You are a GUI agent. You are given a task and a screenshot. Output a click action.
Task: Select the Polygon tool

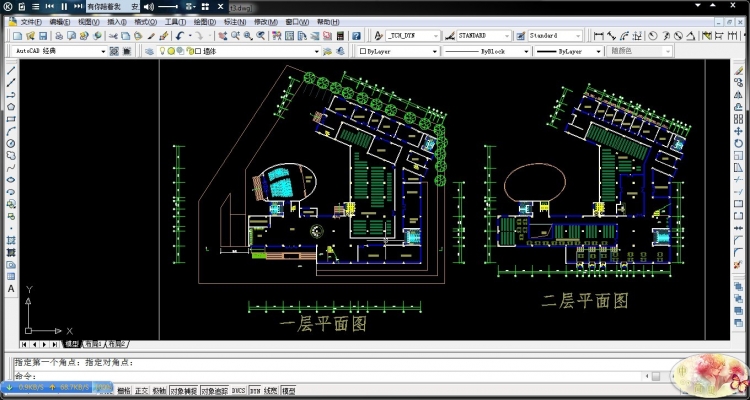11,107
